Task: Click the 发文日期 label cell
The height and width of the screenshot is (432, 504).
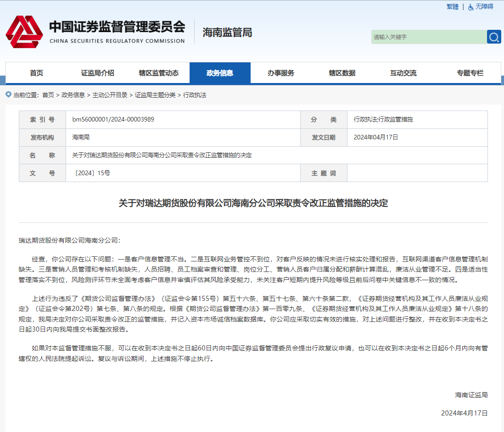Action: coord(324,138)
